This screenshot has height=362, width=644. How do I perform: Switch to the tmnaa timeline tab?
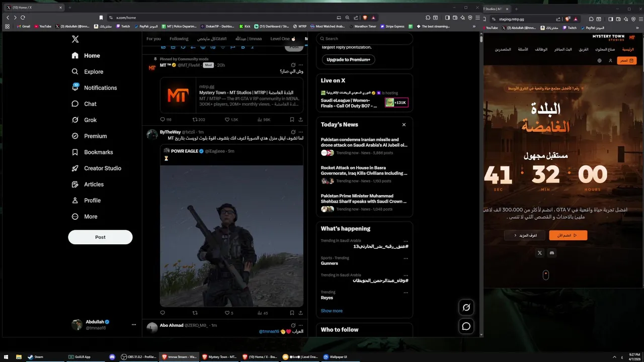click(x=249, y=39)
